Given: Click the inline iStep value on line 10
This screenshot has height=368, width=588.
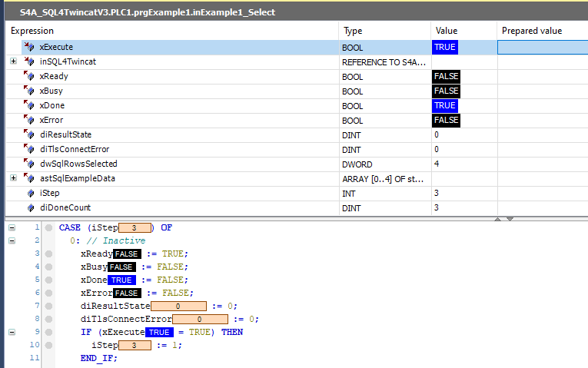Looking at the screenshot, I should click(x=135, y=345).
